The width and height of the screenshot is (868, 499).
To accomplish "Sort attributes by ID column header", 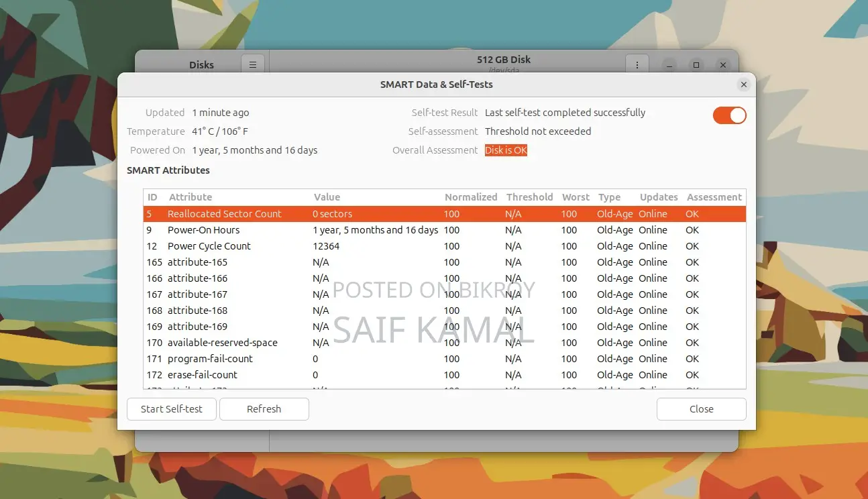I will click(154, 197).
